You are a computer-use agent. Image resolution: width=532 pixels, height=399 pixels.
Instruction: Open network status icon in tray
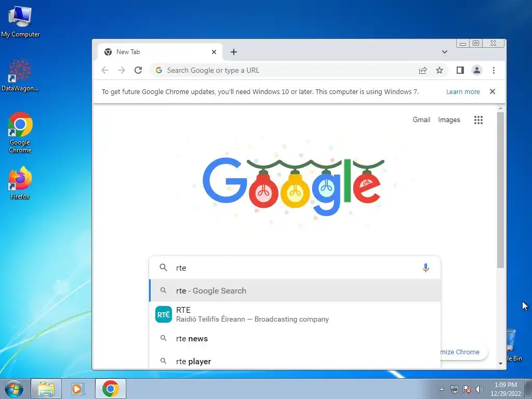pos(454,389)
